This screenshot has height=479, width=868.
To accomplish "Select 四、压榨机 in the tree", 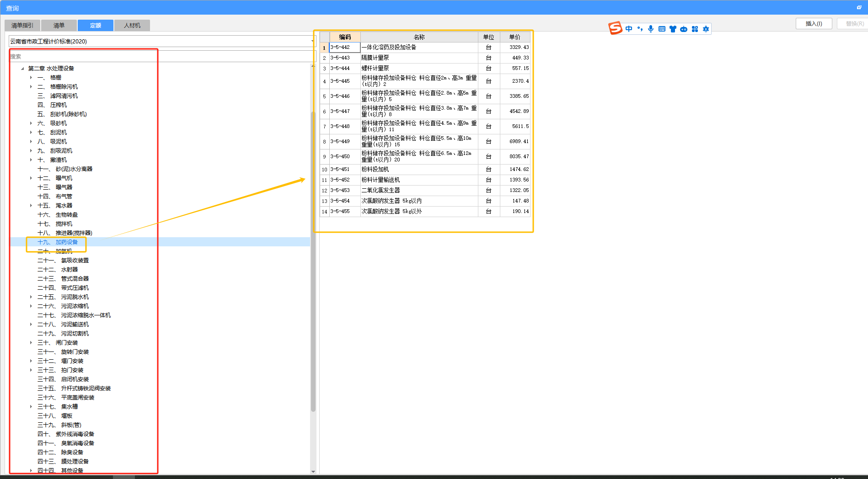I will (x=52, y=105).
